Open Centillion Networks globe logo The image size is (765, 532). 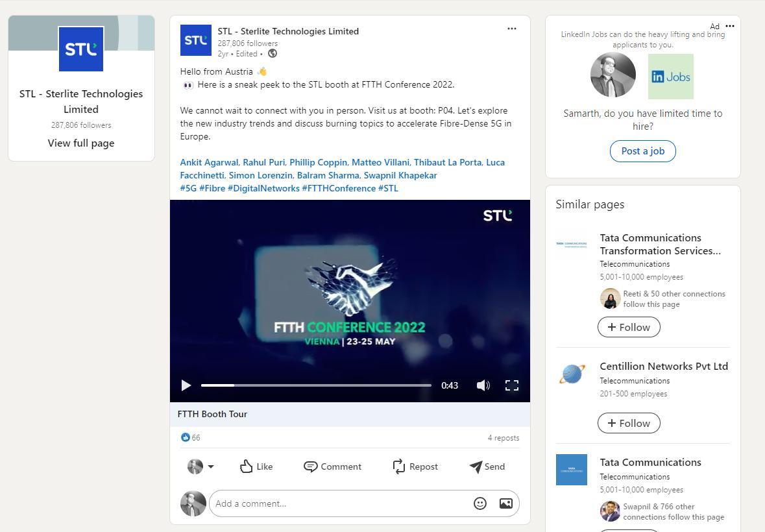[572, 374]
